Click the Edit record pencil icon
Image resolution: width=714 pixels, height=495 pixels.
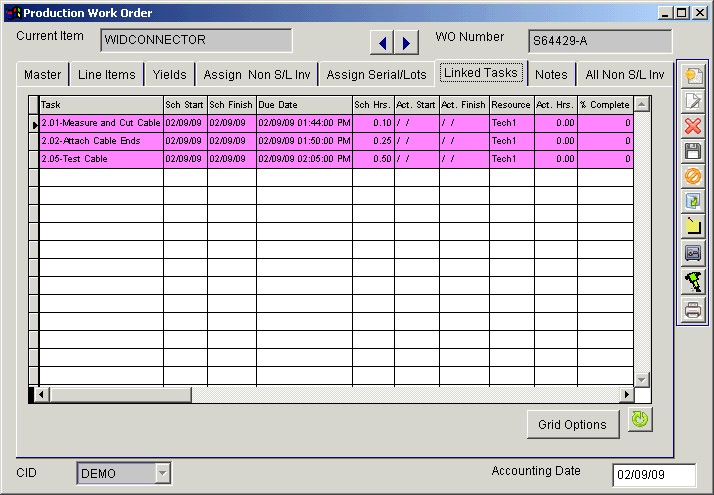(x=693, y=101)
